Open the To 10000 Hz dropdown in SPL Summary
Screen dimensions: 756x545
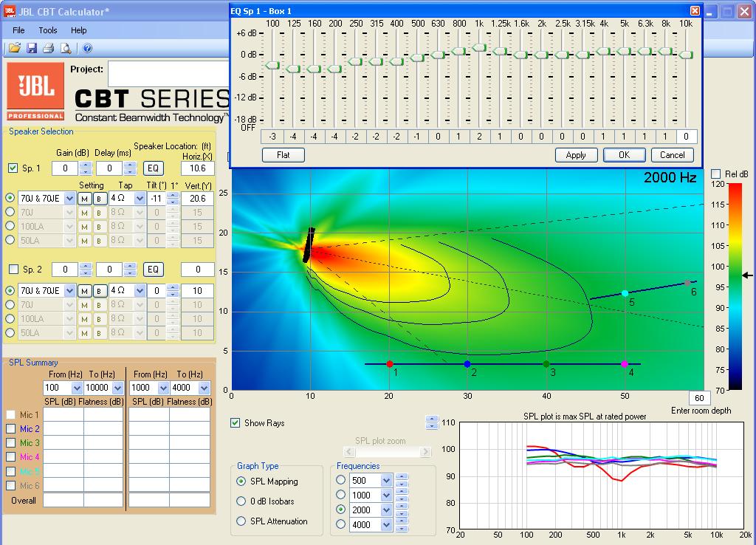[117, 388]
